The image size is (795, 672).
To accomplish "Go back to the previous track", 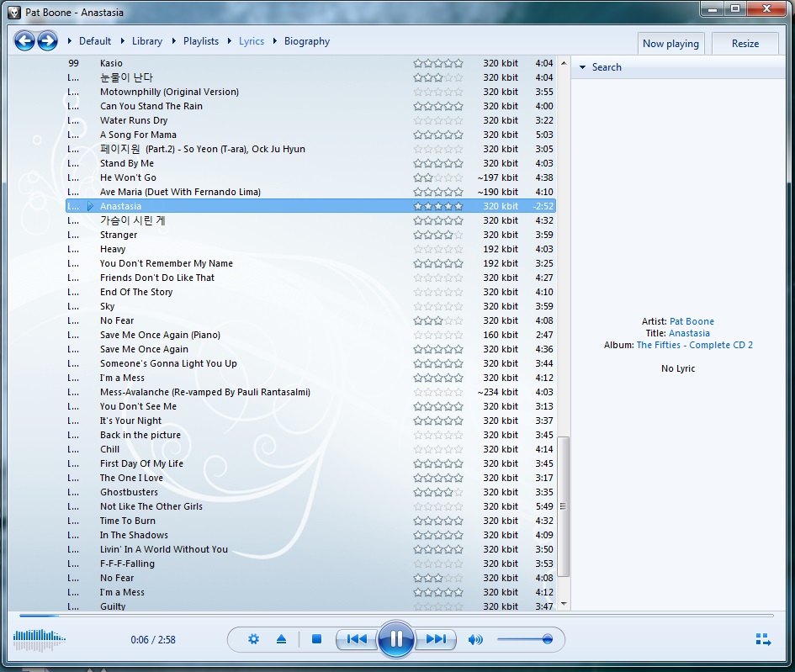I will point(356,639).
